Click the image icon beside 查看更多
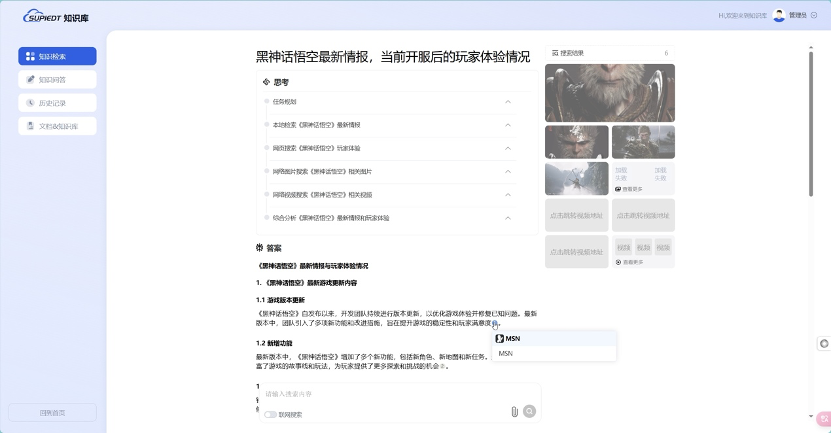832x434 pixels. click(618, 189)
